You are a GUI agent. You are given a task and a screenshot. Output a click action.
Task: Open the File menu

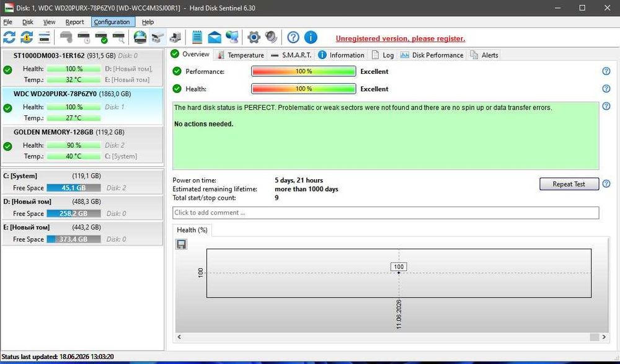(x=7, y=22)
